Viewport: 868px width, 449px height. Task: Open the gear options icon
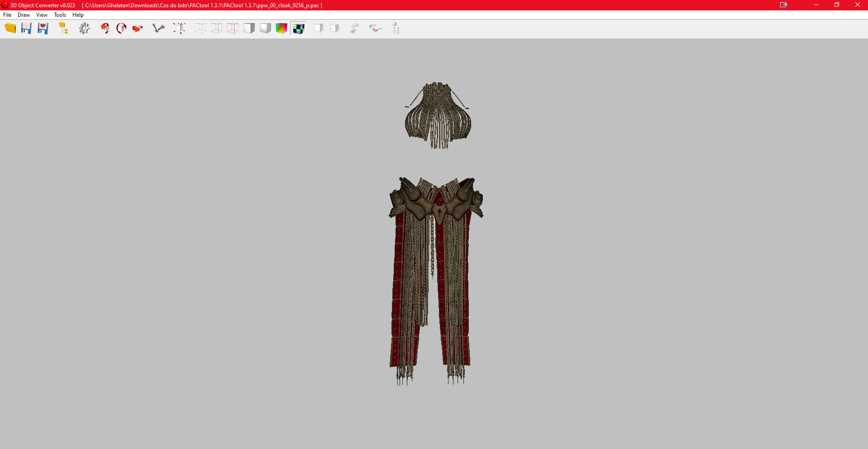click(x=84, y=29)
